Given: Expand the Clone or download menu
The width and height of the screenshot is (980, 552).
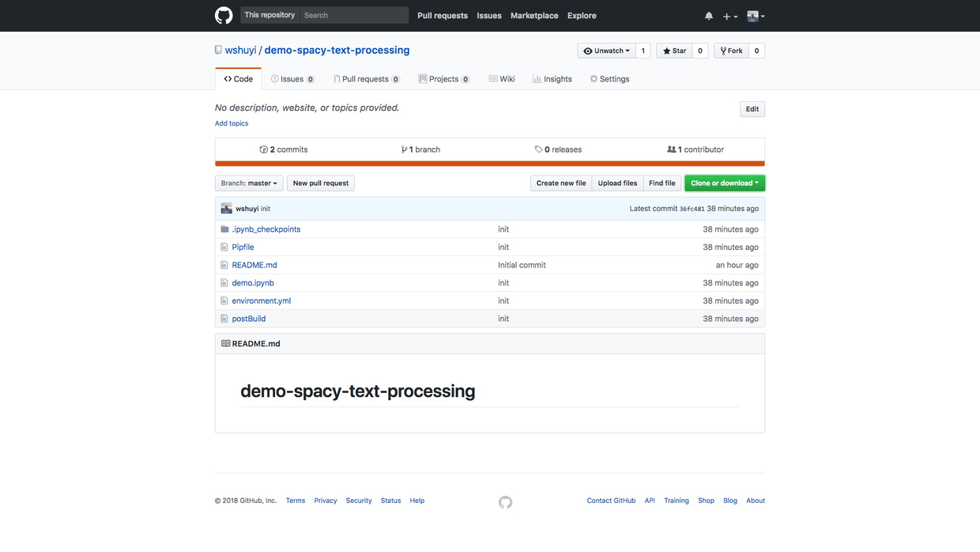Looking at the screenshot, I should 724,183.
